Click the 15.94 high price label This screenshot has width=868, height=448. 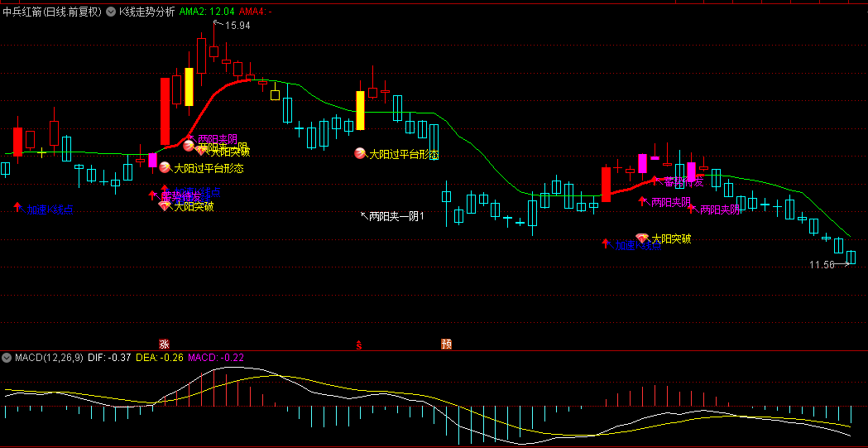237,26
